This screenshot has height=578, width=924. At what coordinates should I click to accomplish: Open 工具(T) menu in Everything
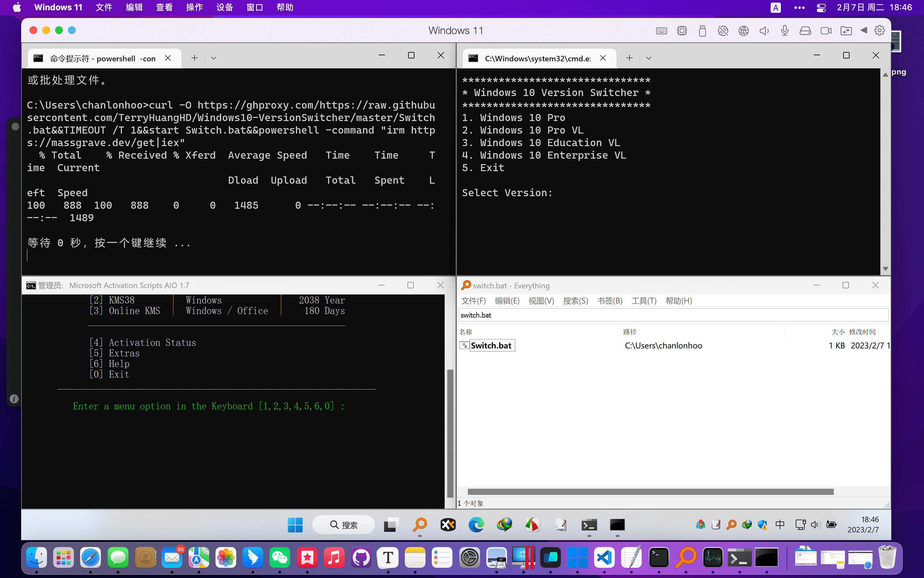[x=644, y=301]
